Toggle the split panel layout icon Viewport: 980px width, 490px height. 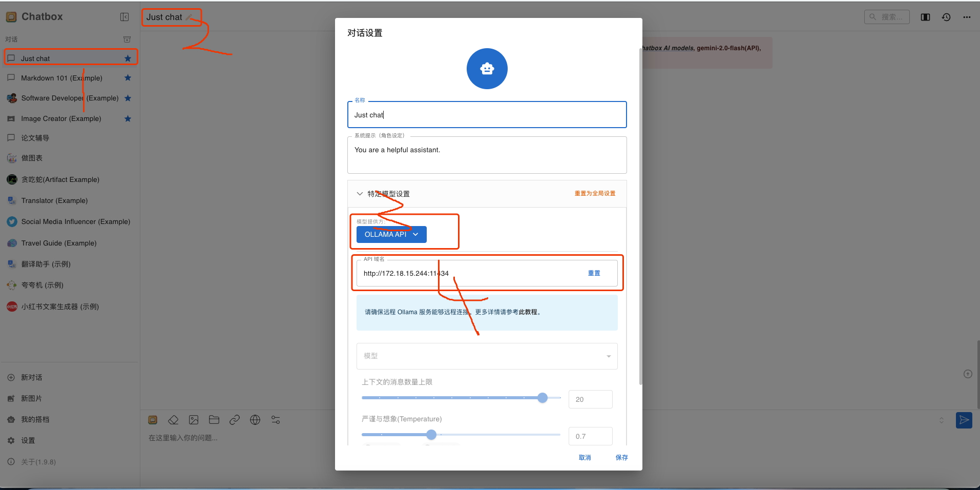pyautogui.click(x=925, y=17)
